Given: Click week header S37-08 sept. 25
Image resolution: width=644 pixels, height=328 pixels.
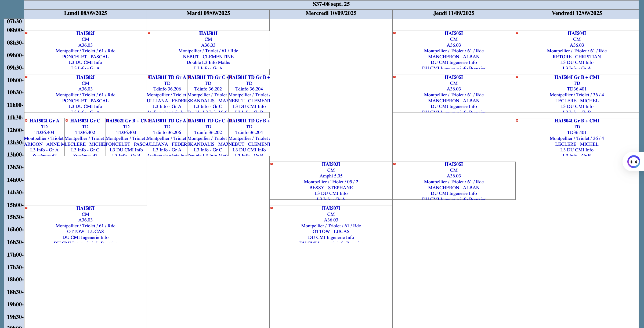Looking at the screenshot, I should pyautogui.click(x=331, y=4).
